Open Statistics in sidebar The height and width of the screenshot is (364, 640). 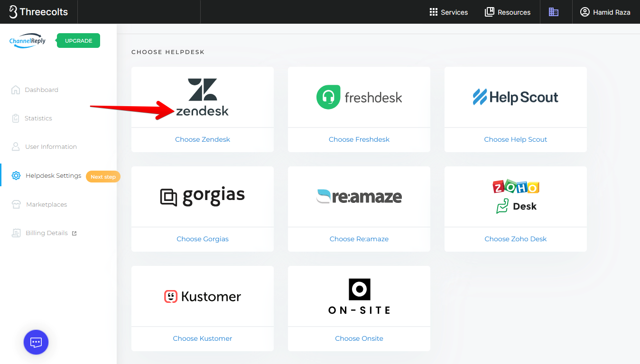coord(38,118)
